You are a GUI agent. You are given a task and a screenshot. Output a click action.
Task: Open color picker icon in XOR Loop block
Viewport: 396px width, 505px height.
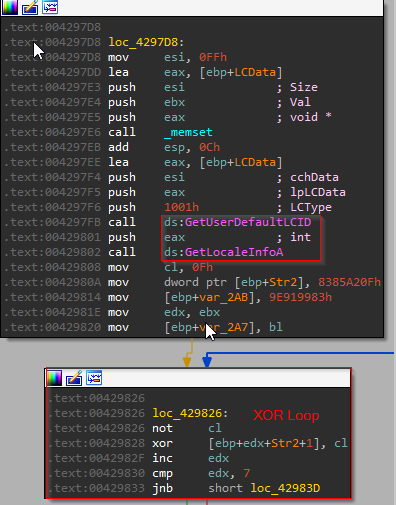(x=54, y=378)
